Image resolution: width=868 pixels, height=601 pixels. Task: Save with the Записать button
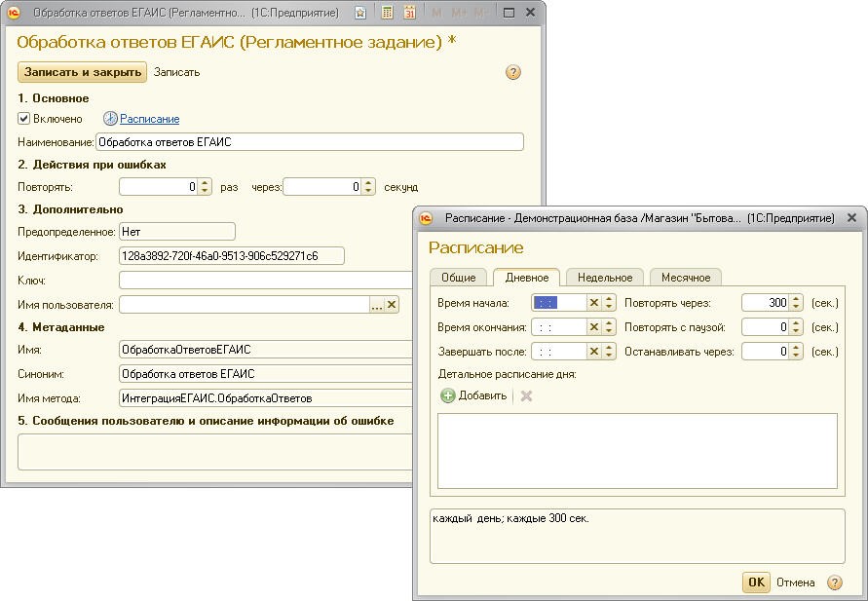coord(176,72)
